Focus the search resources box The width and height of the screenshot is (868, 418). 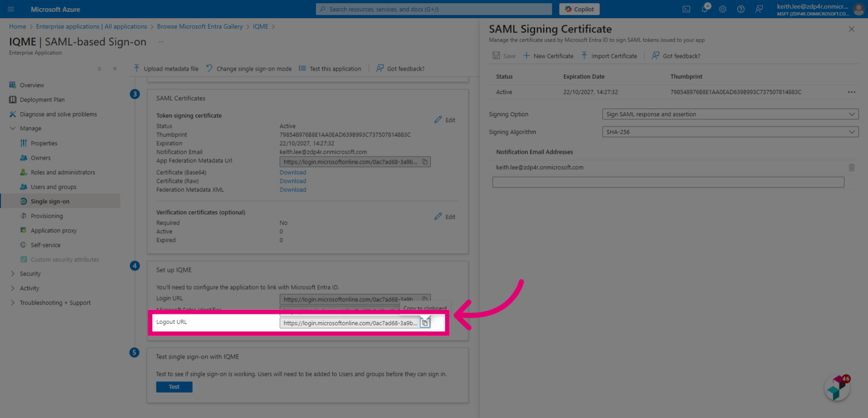(x=434, y=9)
